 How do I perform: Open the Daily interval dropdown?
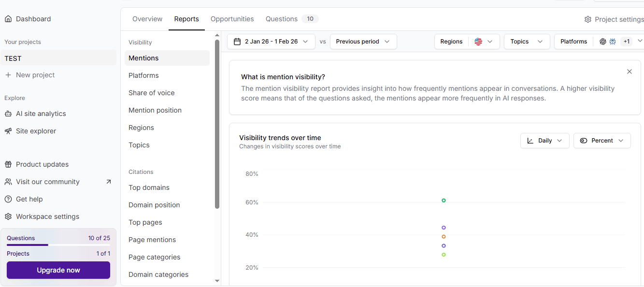pos(545,141)
